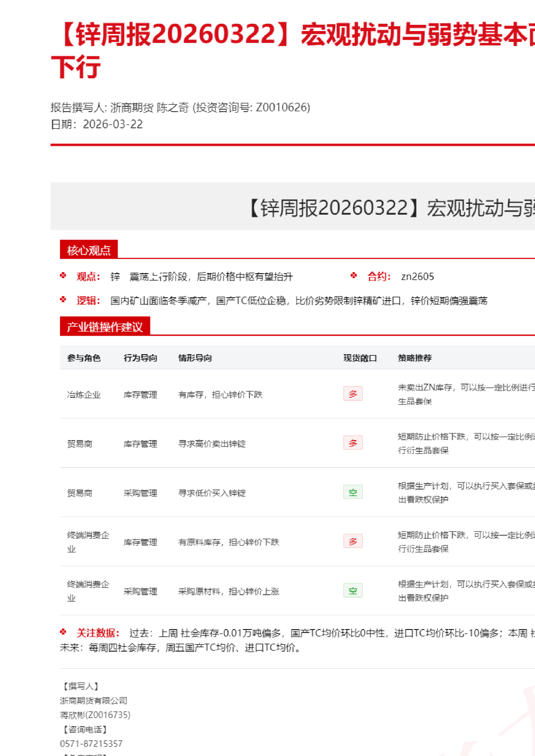Click the 多 badge in the 冶炼企业 row

click(353, 394)
